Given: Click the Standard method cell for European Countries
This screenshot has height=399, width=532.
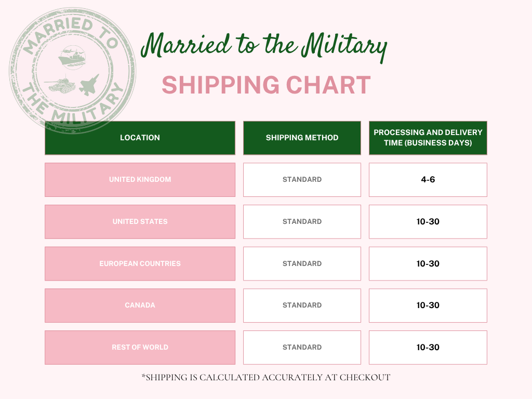Looking at the screenshot, I should 302,263.
